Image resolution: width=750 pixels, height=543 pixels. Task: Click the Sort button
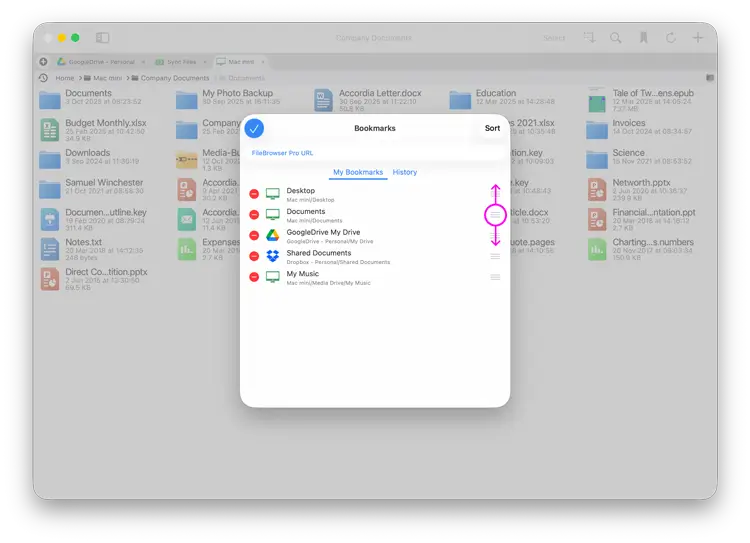pos(492,128)
